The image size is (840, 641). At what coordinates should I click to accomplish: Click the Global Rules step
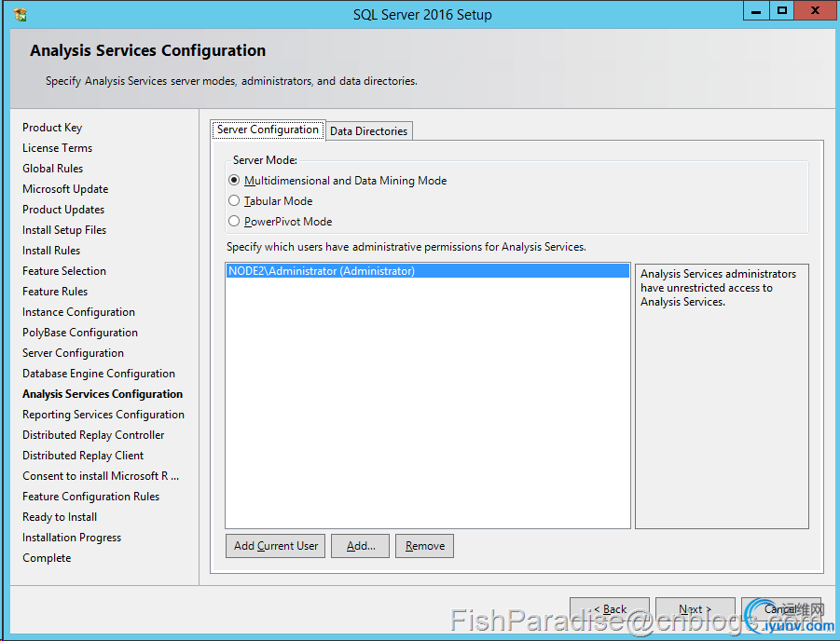(52, 168)
